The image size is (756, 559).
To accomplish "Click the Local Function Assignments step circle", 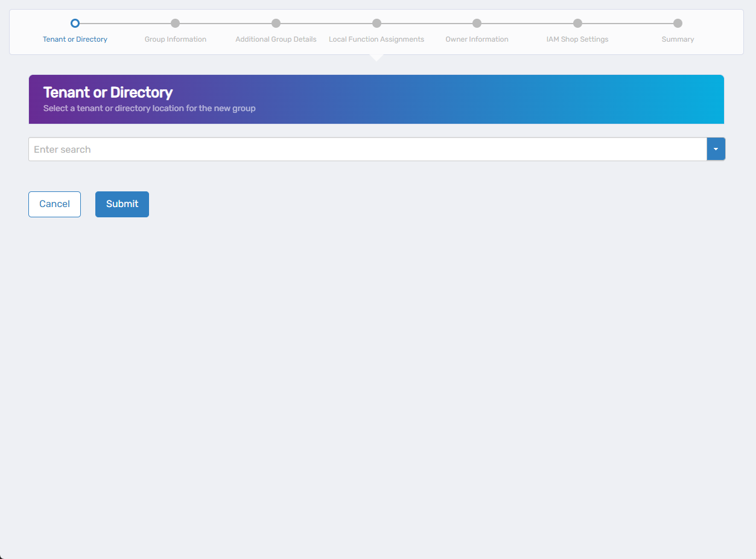I will [376, 23].
